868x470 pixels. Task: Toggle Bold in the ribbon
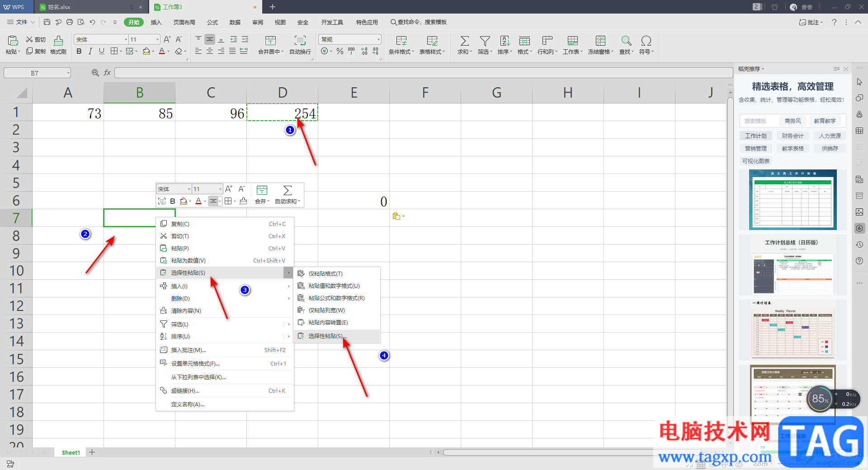coord(79,52)
